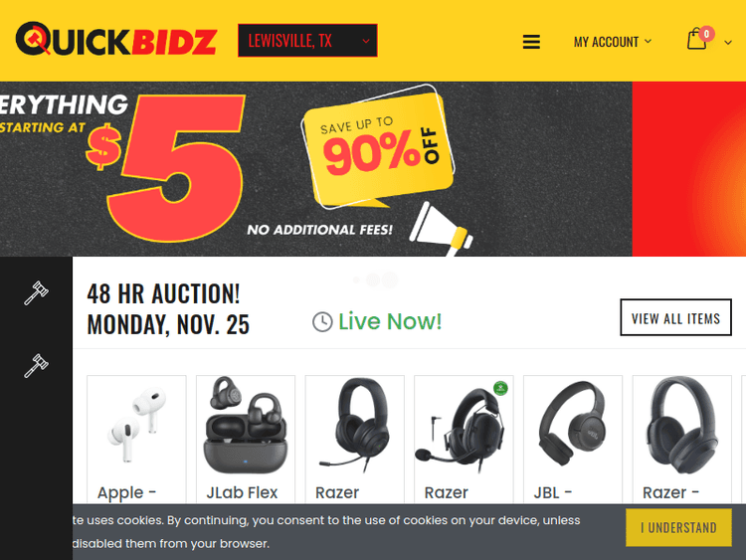Open the JLab Flex earbuds listing

(246, 439)
